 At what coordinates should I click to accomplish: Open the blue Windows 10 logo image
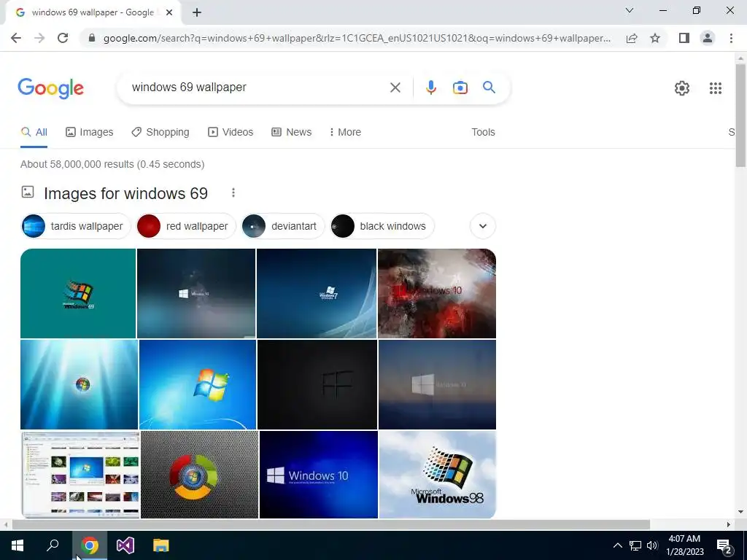pos(319,474)
